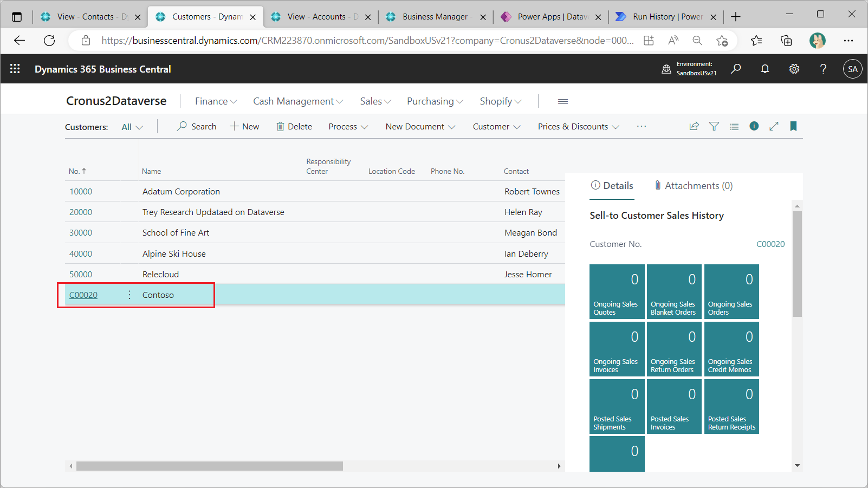The height and width of the screenshot is (488, 868).
Task: Click the Share icon in the customers toolbar
Action: point(694,126)
